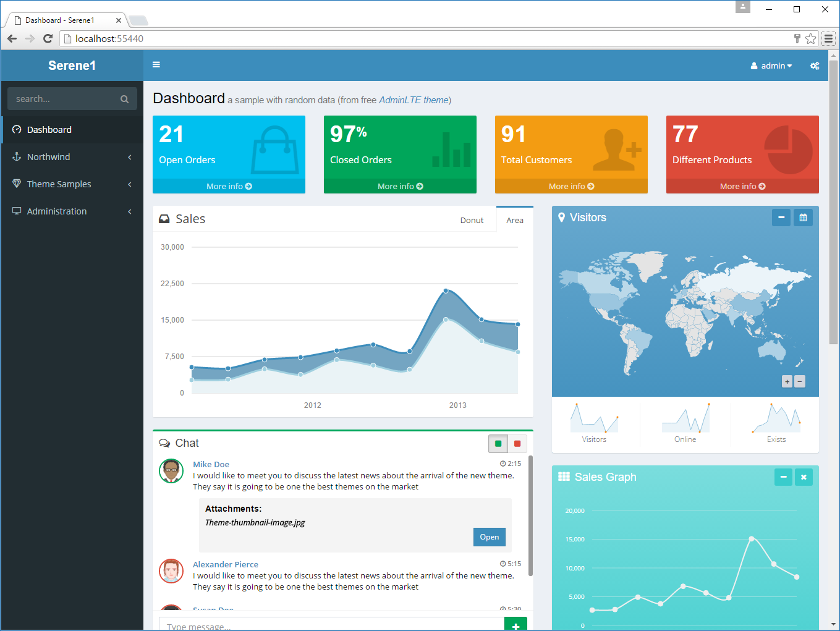The image size is (840, 631).
Task: Open the admin user dropdown
Action: 771,66
